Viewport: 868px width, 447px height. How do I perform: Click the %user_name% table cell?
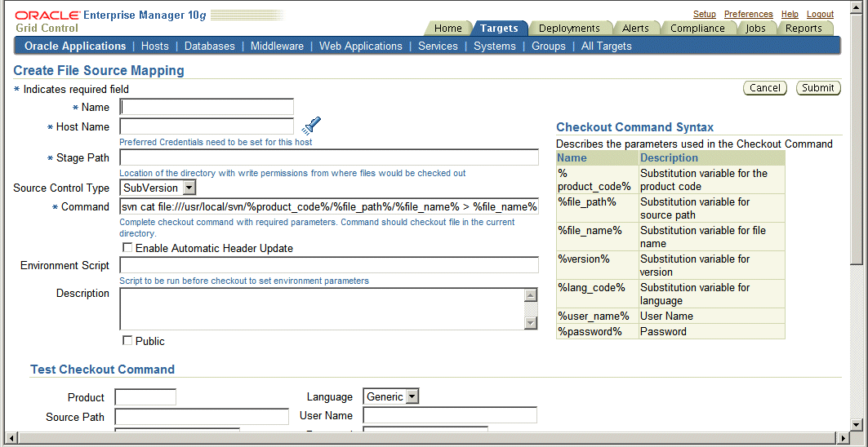597,316
